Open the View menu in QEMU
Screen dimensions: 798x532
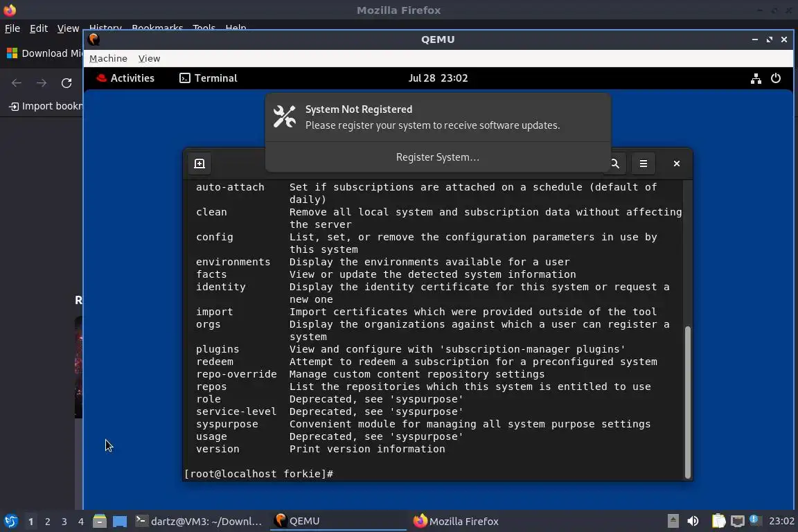[x=149, y=59]
